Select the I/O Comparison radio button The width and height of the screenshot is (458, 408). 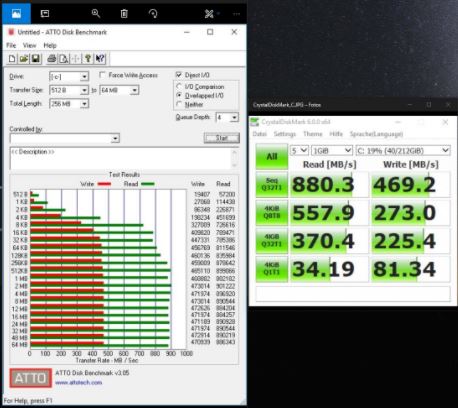[179, 87]
